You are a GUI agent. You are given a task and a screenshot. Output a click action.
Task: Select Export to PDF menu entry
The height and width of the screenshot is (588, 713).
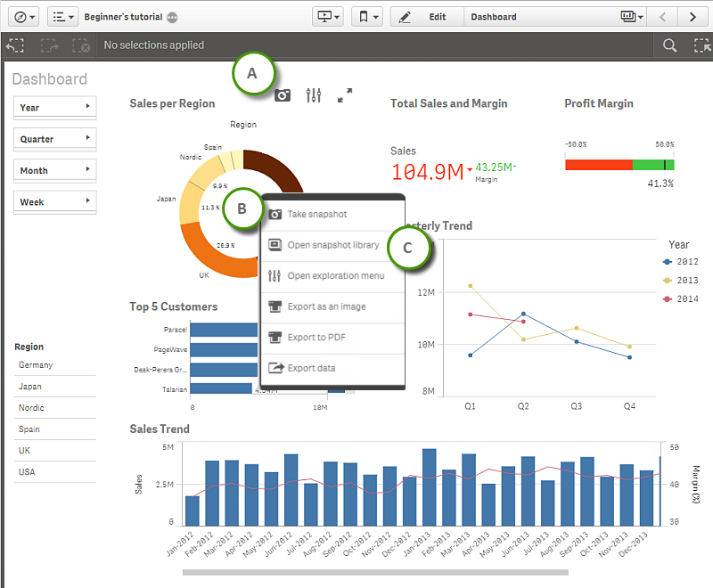[318, 337]
